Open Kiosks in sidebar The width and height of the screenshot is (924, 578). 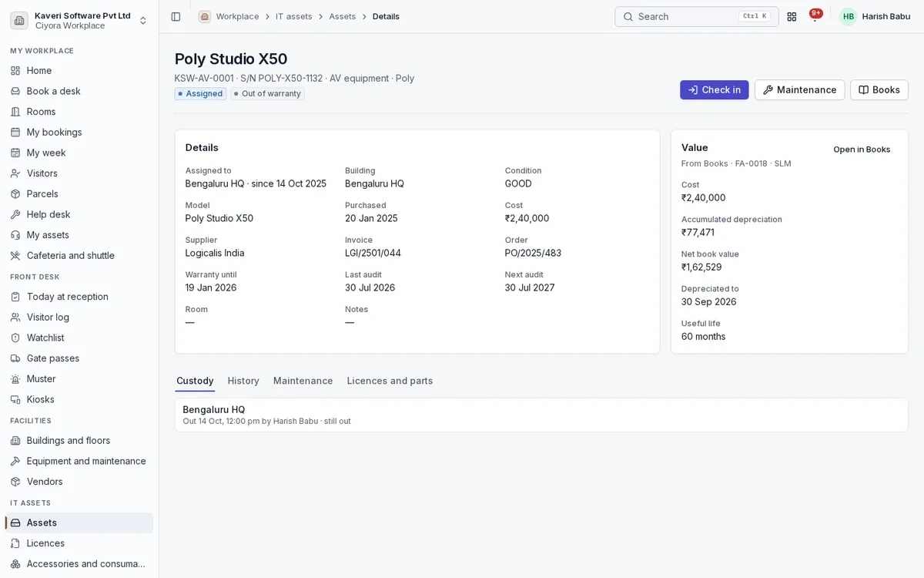click(x=79, y=399)
